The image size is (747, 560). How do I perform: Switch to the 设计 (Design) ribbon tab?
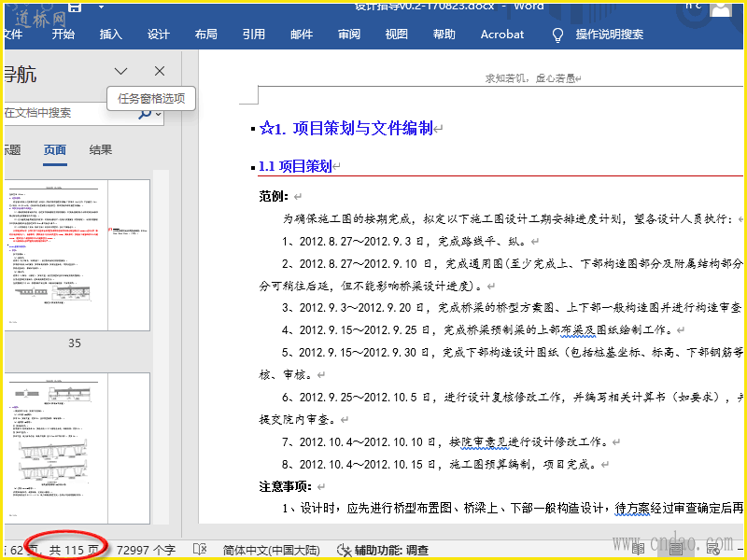point(158,35)
